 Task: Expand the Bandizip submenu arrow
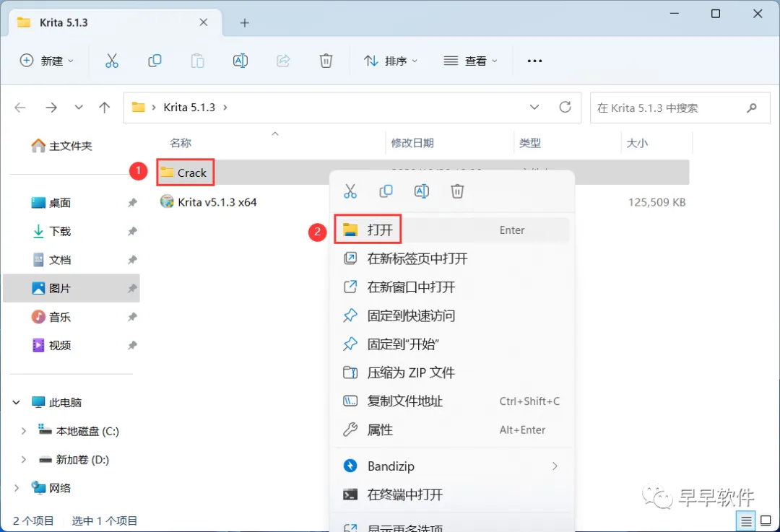pos(555,466)
